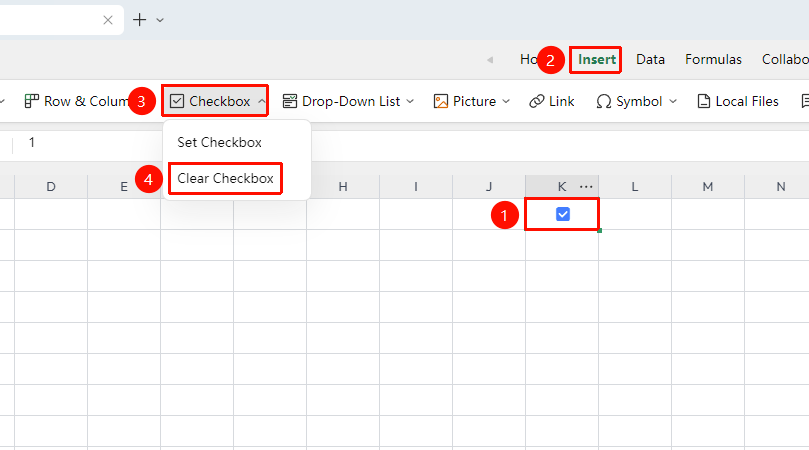The width and height of the screenshot is (809, 450).
Task: Select column J header
Action: pos(489,187)
